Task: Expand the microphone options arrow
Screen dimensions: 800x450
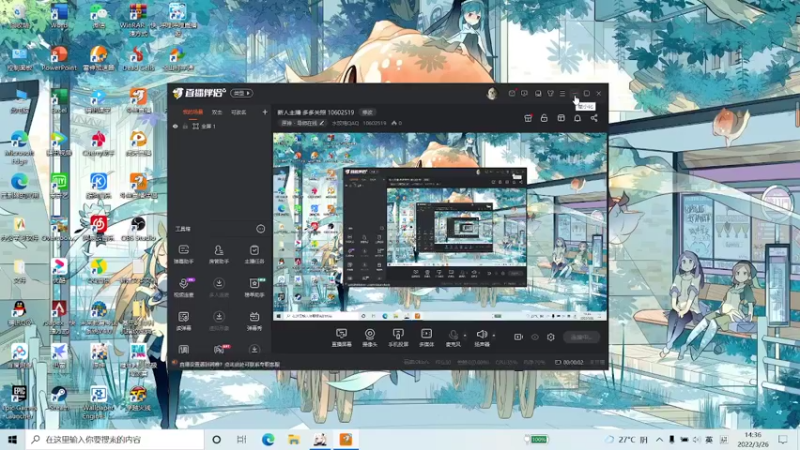Action: (x=465, y=335)
